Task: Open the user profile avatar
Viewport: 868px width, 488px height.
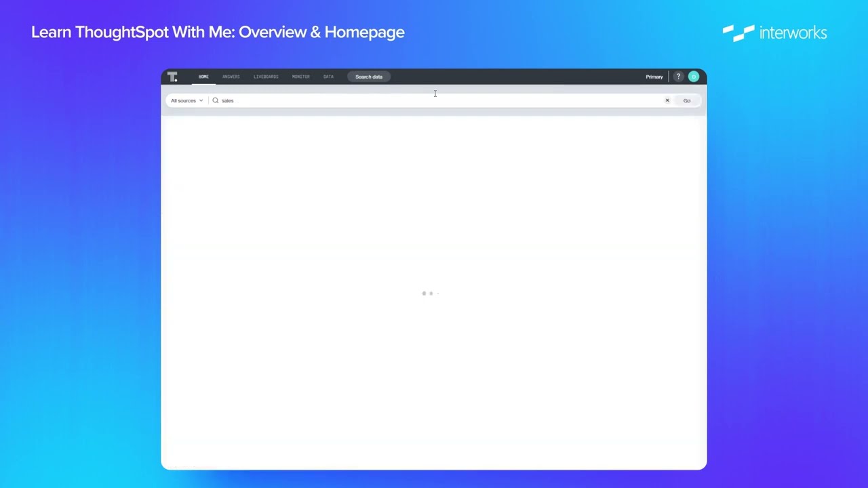Action: pyautogui.click(x=694, y=77)
